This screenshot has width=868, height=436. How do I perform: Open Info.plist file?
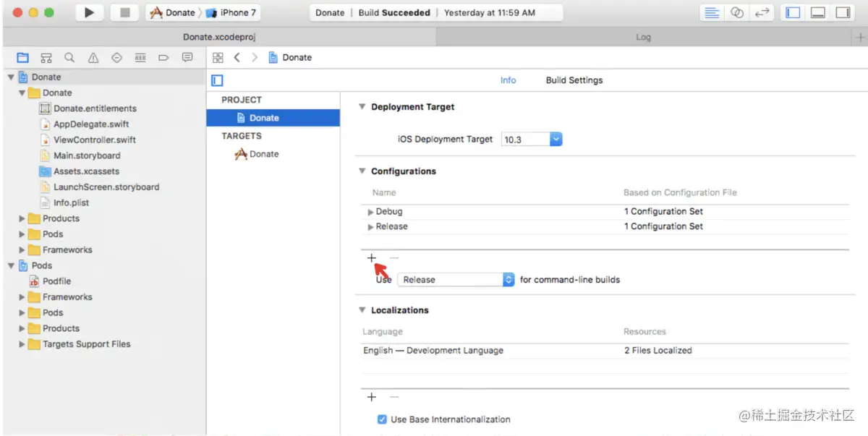[x=71, y=203]
